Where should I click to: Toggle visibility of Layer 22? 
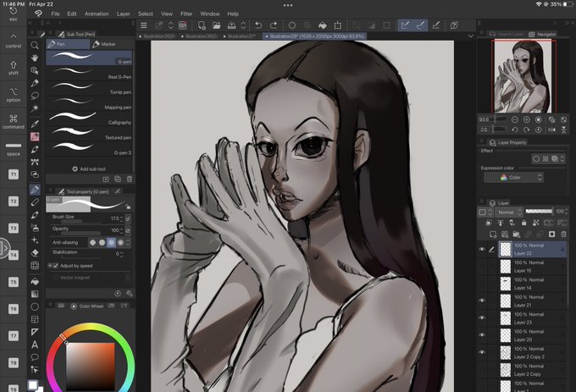click(x=482, y=249)
